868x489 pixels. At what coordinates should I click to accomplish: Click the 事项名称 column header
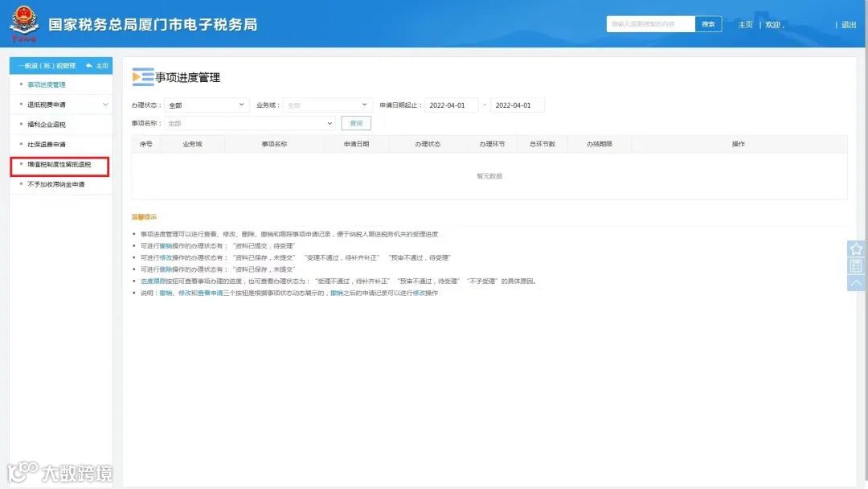tap(275, 144)
